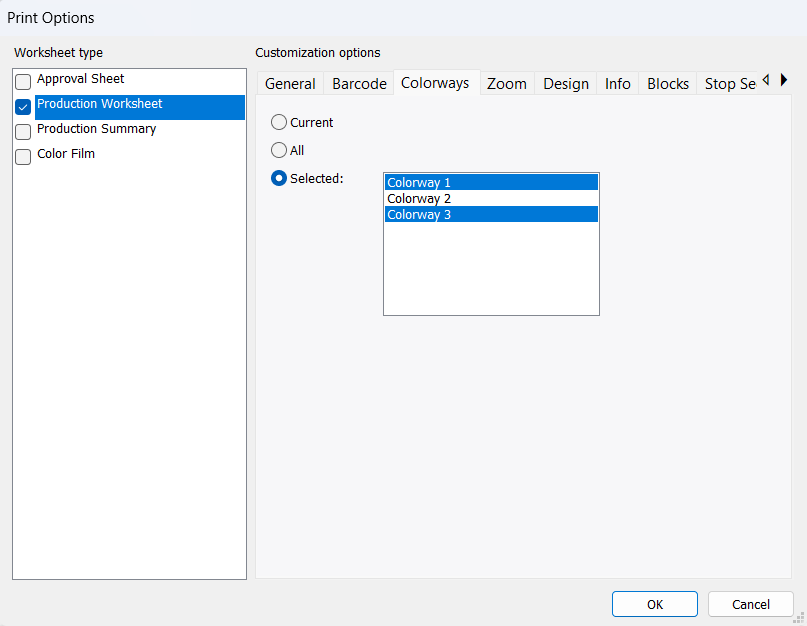Select Colorway 3 list entry

[x=490, y=214]
